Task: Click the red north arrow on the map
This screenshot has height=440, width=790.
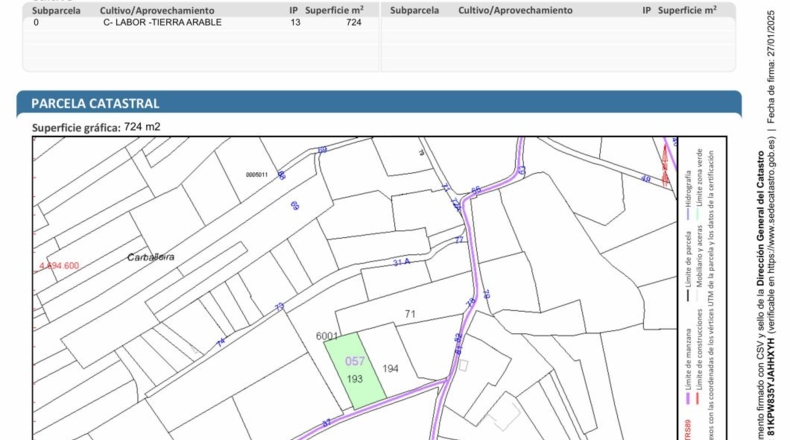Action: pyautogui.click(x=665, y=165)
